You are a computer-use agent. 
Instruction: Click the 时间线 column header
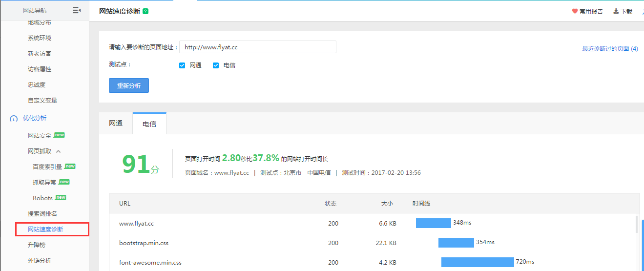421,204
